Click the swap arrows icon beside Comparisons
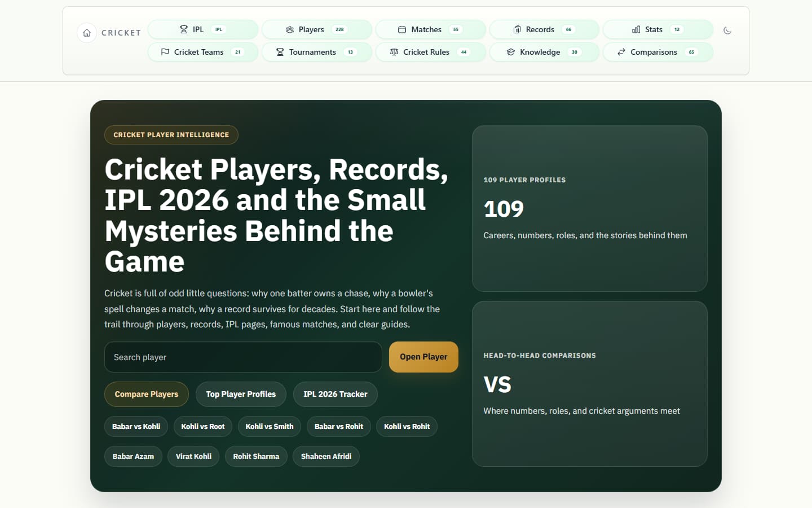Screen dimensions: 812x508 coord(621,52)
